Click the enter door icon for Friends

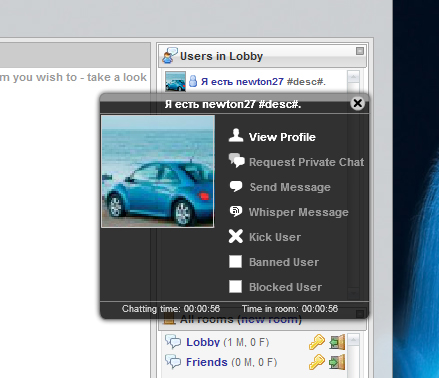(337, 362)
